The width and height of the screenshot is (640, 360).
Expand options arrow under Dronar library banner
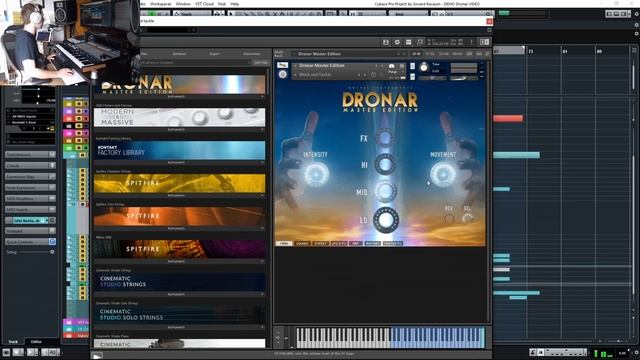click(262, 97)
